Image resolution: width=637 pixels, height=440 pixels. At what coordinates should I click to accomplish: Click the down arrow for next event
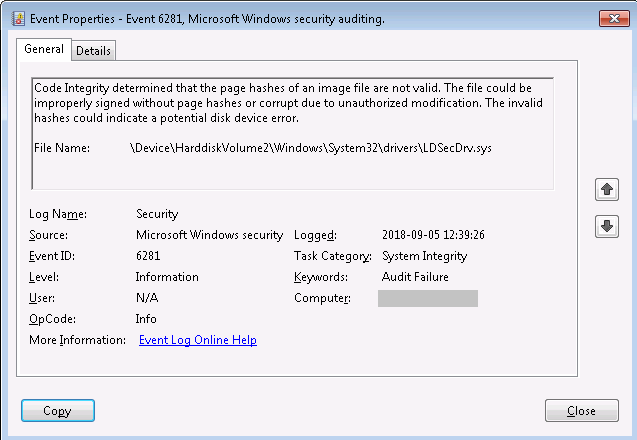point(606,227)
